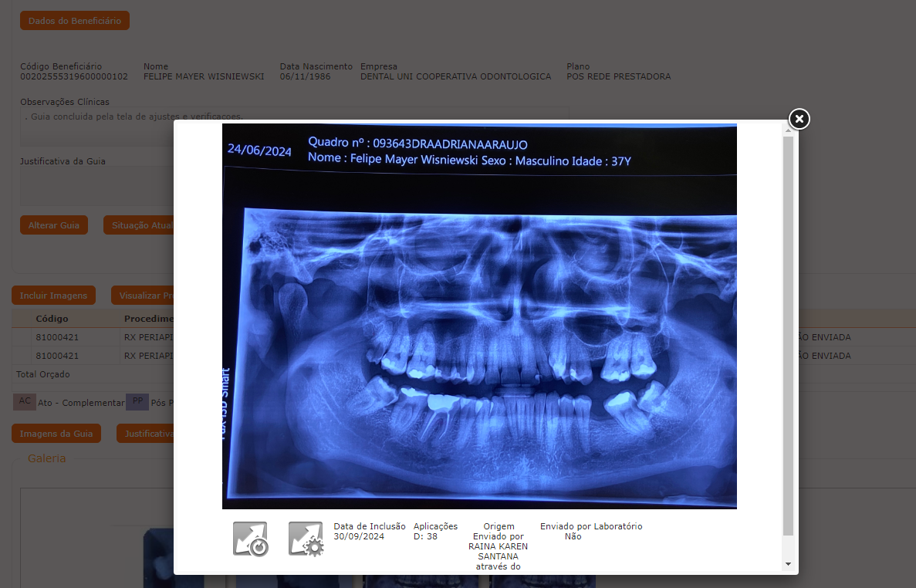The width and height of the screenshot is (916, 588).
Task: Click the Justificativa da Guia text area
Action: 97,186
